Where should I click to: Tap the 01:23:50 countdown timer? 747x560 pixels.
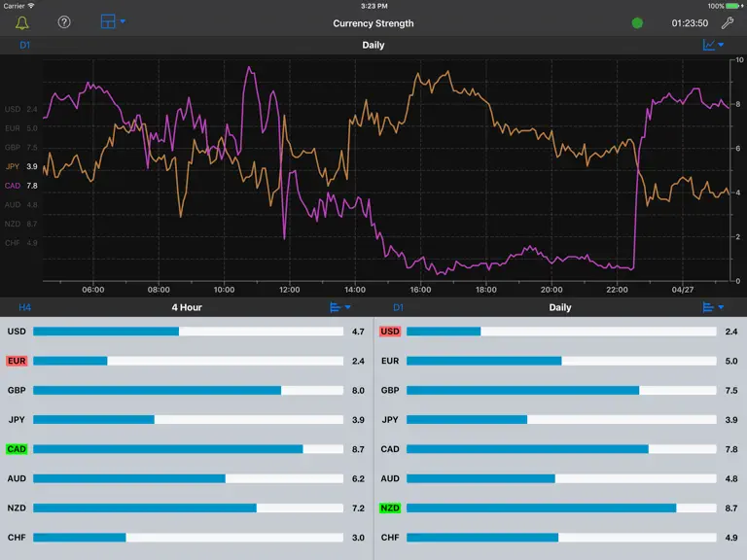pyautogui.click(x=690, y=23)
